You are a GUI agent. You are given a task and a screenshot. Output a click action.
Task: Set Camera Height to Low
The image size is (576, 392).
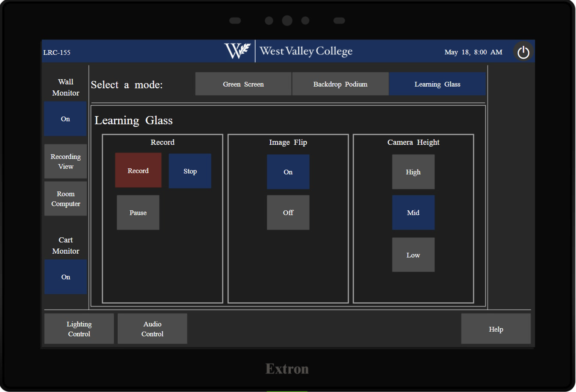413,255
